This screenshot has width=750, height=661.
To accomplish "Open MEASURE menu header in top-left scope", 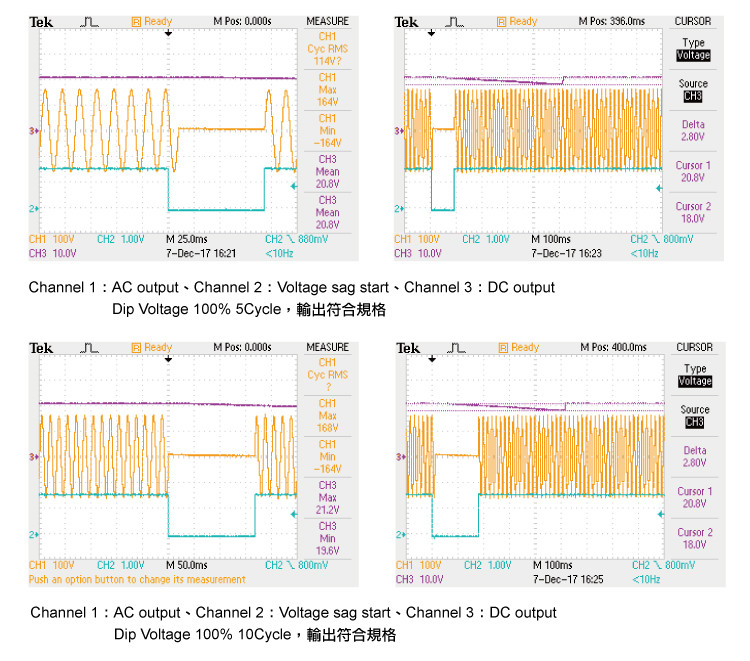I will [326, 21].
